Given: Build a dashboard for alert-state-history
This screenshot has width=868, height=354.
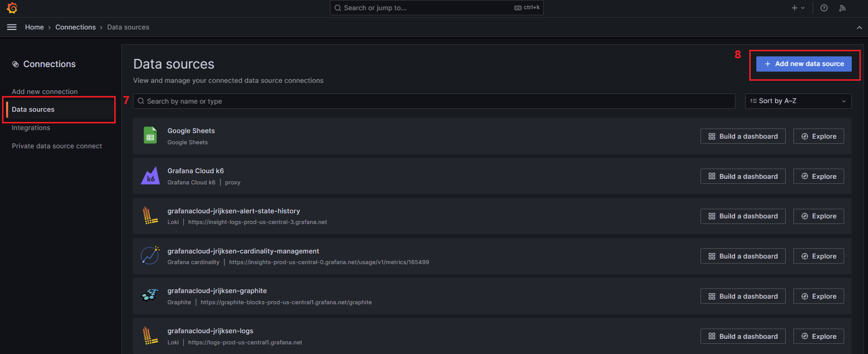Looking at the screenshot, I should tap(743, 216).
